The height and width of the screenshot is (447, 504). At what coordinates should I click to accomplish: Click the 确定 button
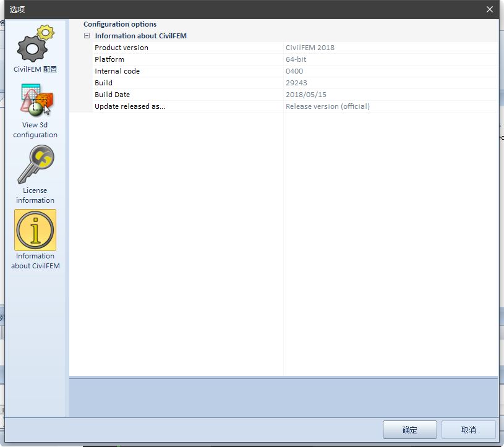[409, 430]
